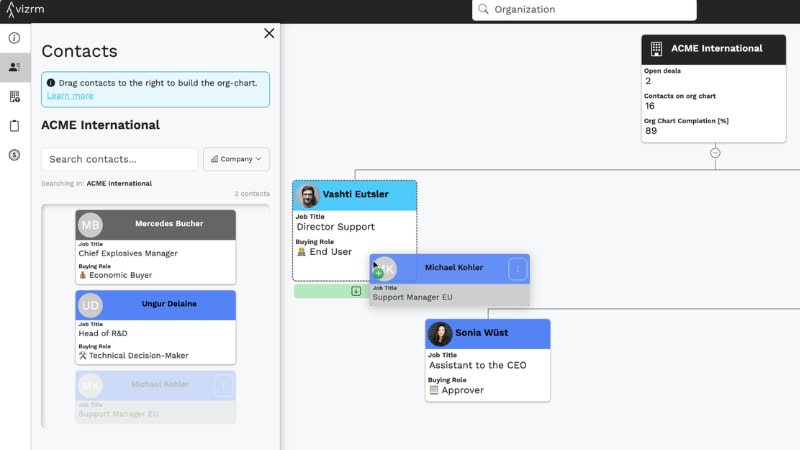
Task: Click the Approver buying role
Action: [456, 390]
